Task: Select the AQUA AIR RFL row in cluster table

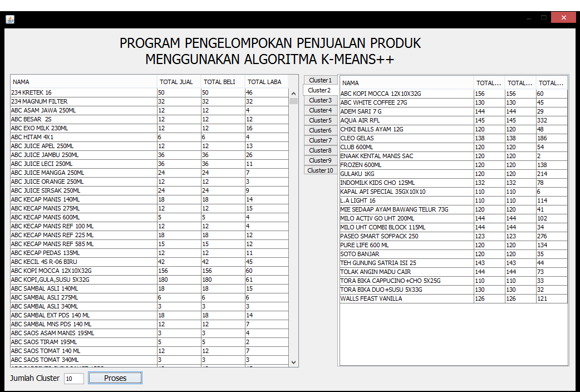Action: pos(406,120)
